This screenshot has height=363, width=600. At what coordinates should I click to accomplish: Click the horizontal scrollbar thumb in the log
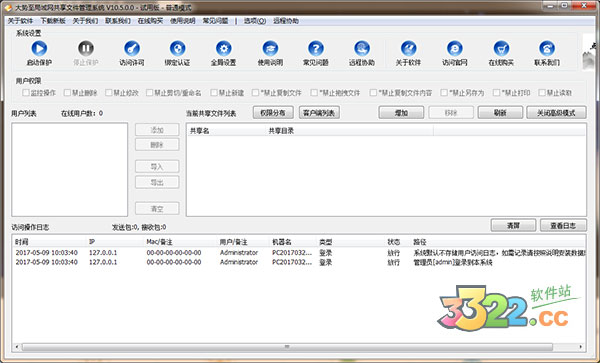coord(287,347)
